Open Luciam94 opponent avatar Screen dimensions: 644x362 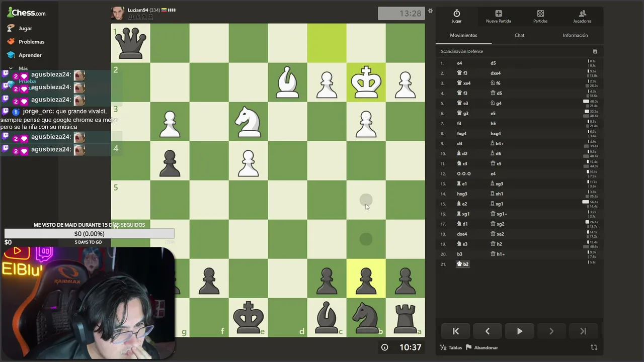[118, 13]
